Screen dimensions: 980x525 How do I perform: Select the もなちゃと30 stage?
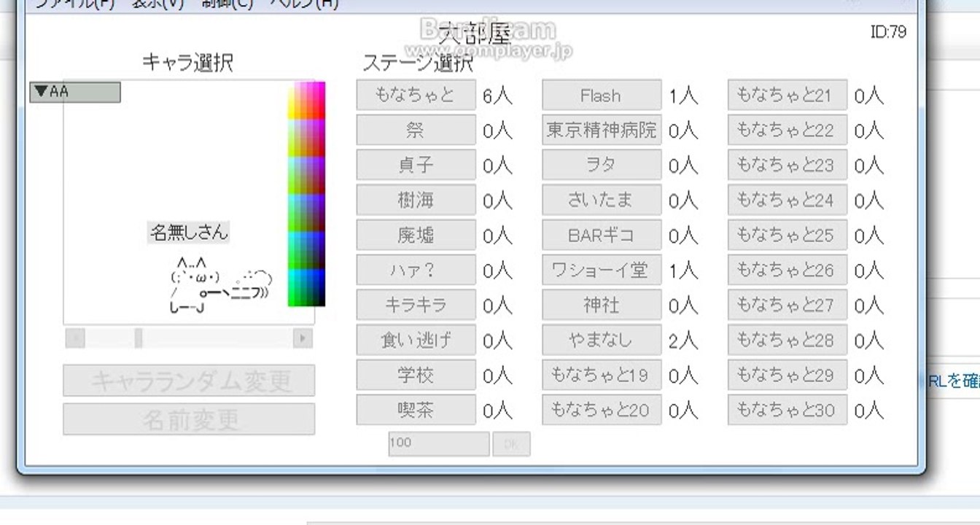(787, 410)
